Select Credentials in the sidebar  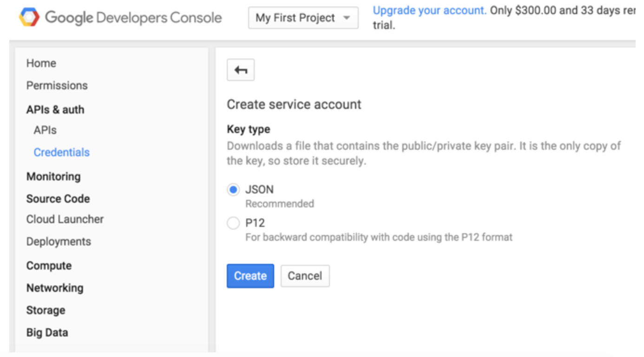[x=62, y=152]
